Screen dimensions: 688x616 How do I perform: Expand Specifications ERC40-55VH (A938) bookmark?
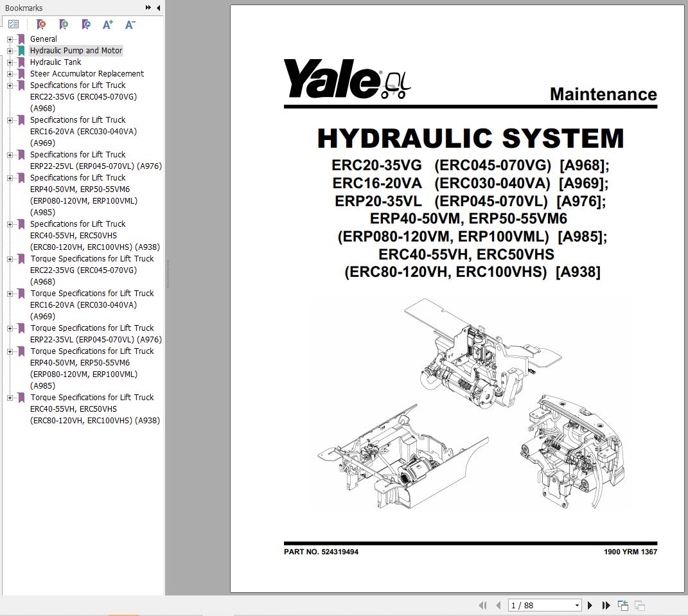coord(10,224)
